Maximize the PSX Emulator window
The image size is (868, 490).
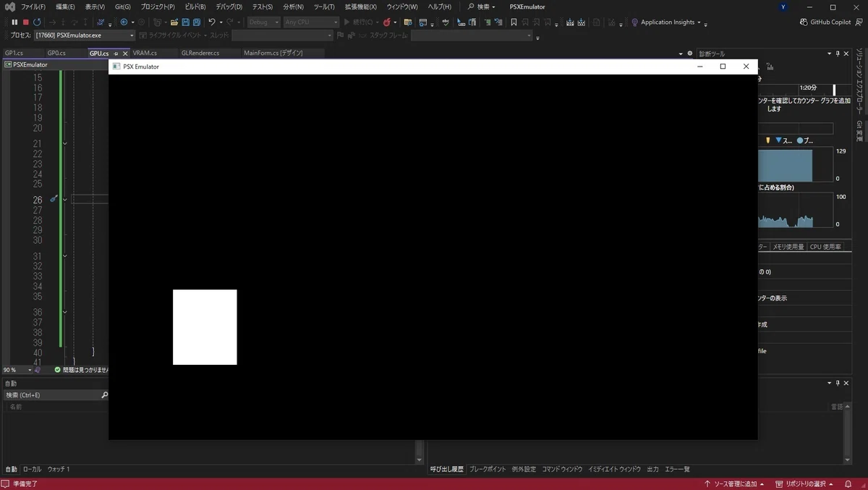pos(723,67)
